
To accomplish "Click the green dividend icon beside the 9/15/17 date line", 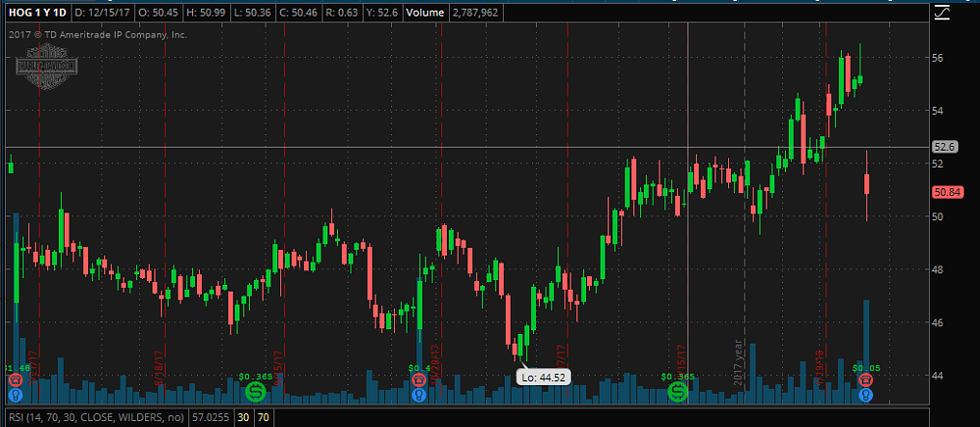I will coord(255,392).
